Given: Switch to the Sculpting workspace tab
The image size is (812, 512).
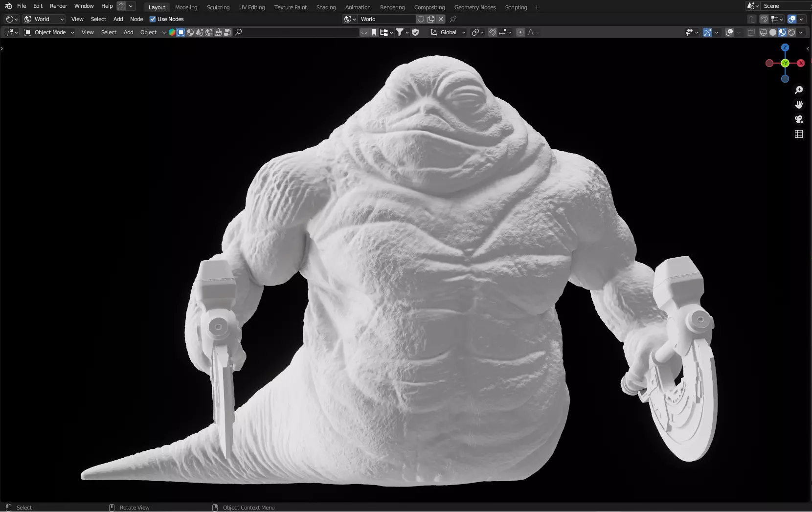Looking at the screenshot, I should pyautogui.click(x=218, y=7).
